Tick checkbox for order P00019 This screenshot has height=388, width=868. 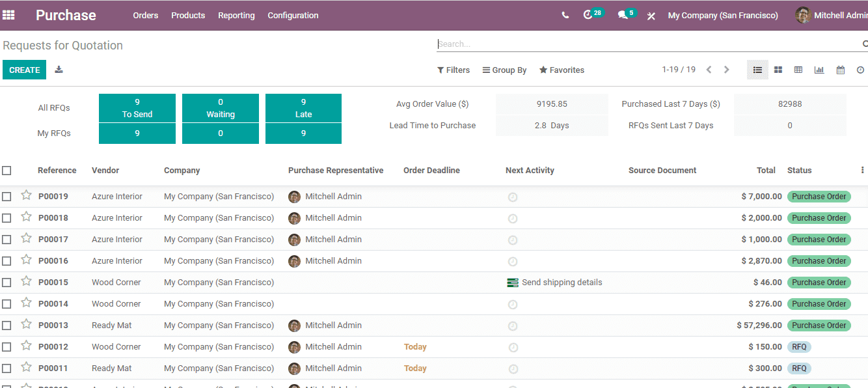click(x=7, y=197)
